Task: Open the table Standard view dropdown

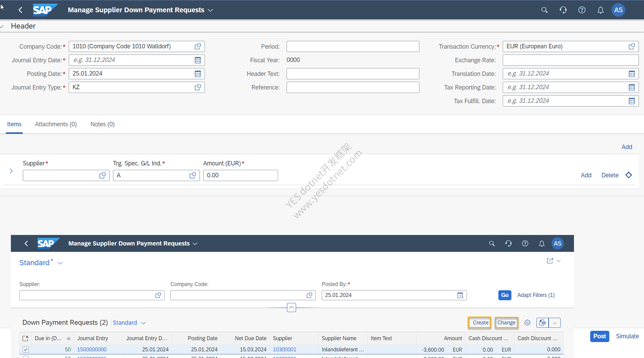Action: pyautogui.click(x=143, y=323)
